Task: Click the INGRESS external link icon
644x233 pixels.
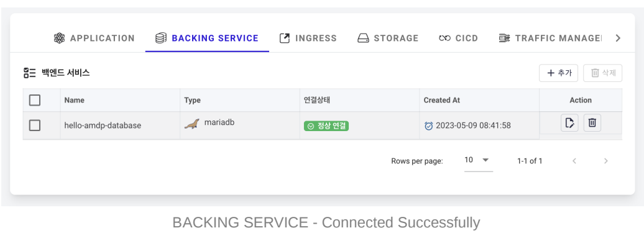Action: pos(285,38)
